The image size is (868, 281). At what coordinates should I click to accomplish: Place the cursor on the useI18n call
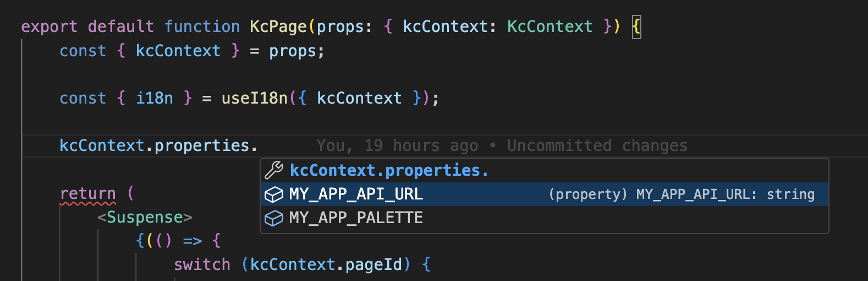coord(254,98)
